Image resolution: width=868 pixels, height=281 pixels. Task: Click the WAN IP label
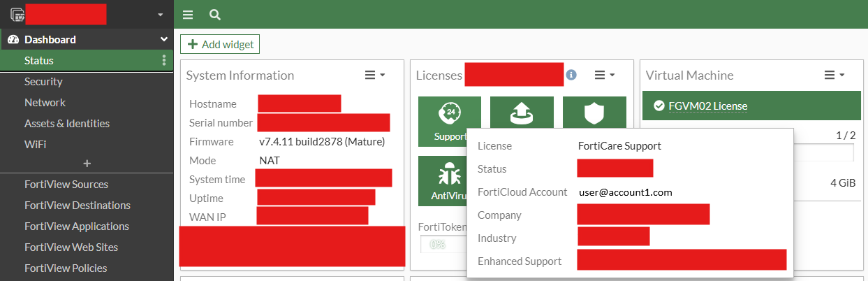point(207,217)
